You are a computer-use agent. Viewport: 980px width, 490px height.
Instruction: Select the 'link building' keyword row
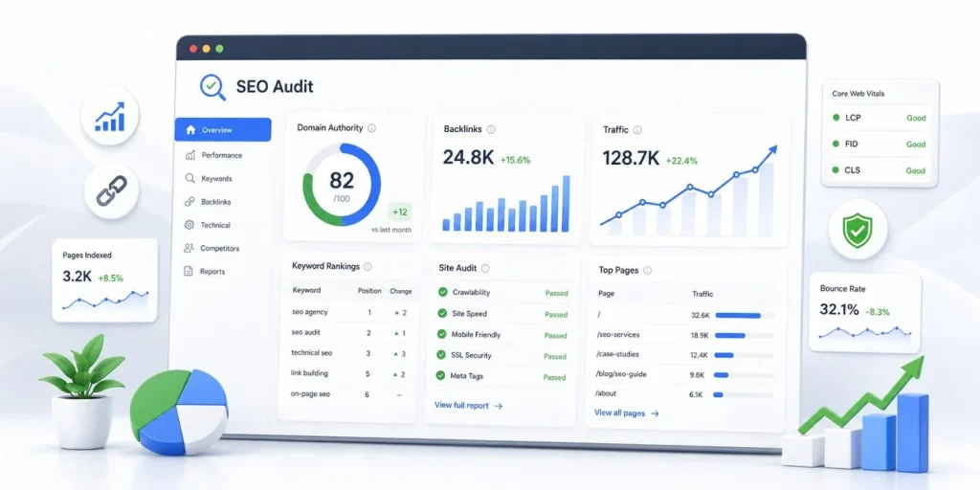coord(349,374)
